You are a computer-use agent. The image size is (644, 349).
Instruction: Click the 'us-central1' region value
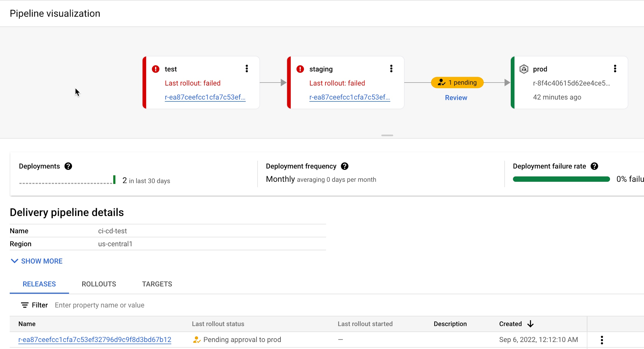115,244
